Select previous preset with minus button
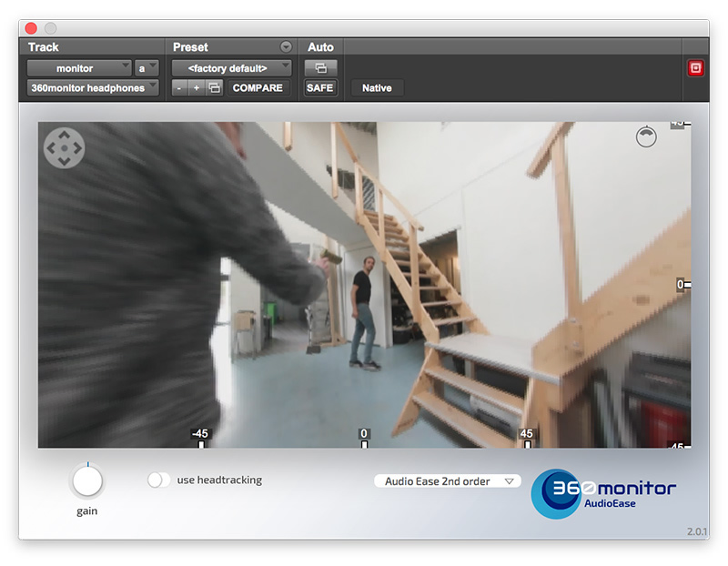728x566 pixels. tap(179, 87)
